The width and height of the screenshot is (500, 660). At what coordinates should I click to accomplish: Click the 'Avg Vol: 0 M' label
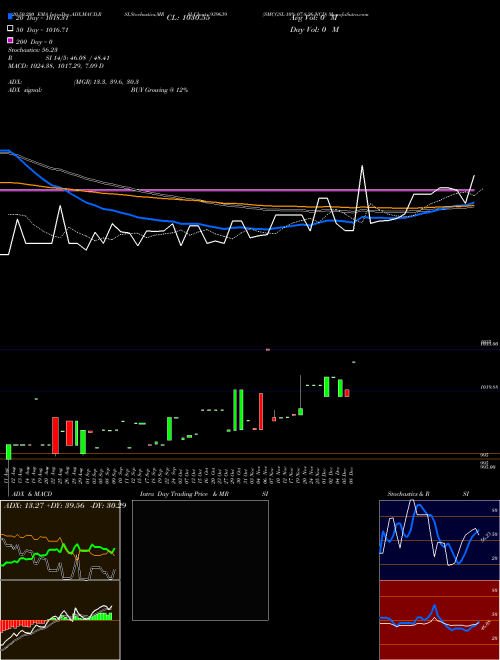tap(314, 18)
